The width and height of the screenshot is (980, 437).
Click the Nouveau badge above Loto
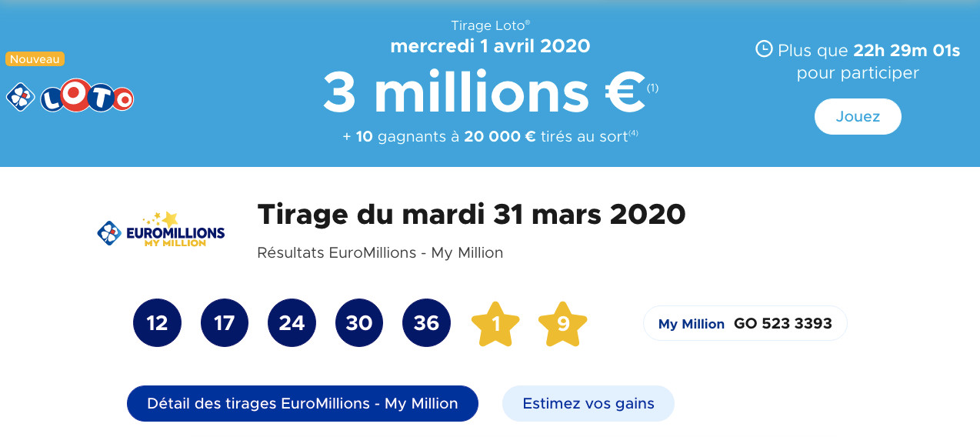[35, 59]
